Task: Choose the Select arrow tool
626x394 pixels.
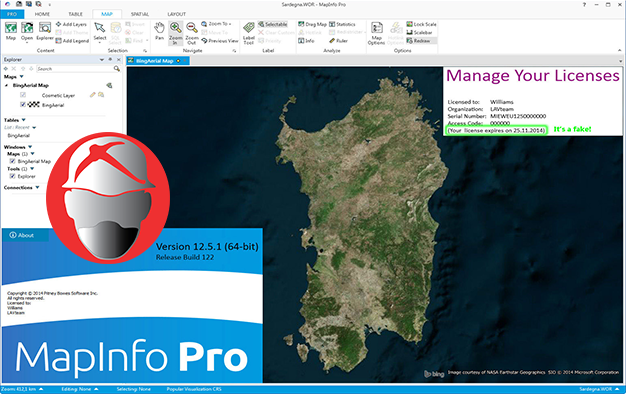Action: click(x=100, y=31)
